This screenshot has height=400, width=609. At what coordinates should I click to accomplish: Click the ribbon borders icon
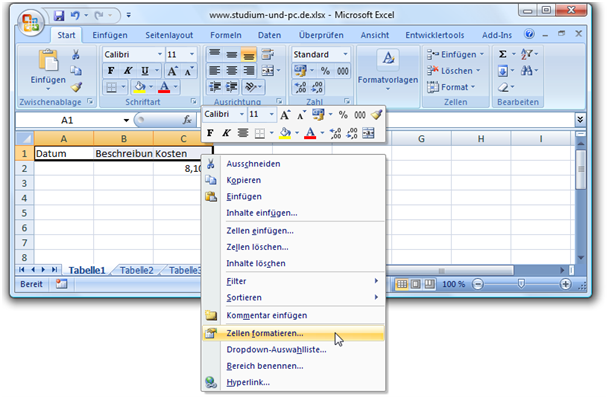tap(111, 87)
